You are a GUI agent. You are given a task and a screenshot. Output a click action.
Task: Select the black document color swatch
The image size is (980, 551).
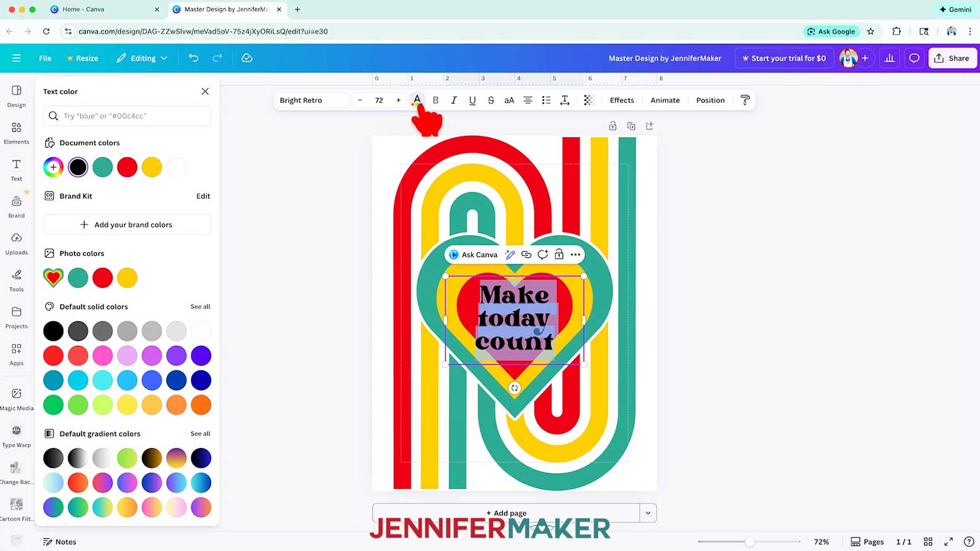click(78, 167)
